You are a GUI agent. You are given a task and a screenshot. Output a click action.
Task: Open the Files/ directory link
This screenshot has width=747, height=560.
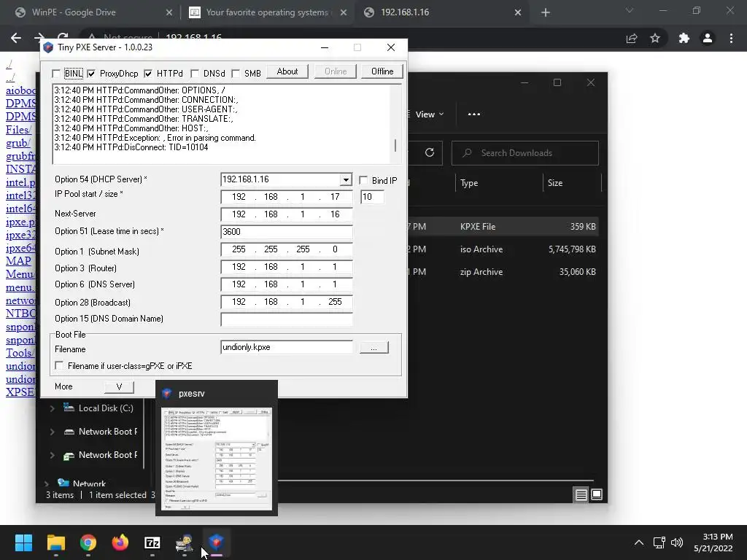click(18, 130)
